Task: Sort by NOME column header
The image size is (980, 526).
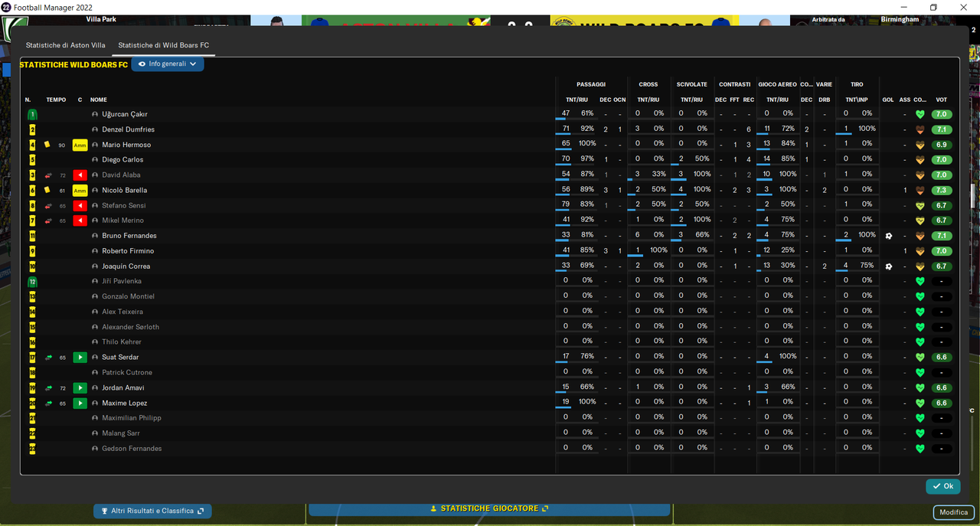Action: point(99,100)
